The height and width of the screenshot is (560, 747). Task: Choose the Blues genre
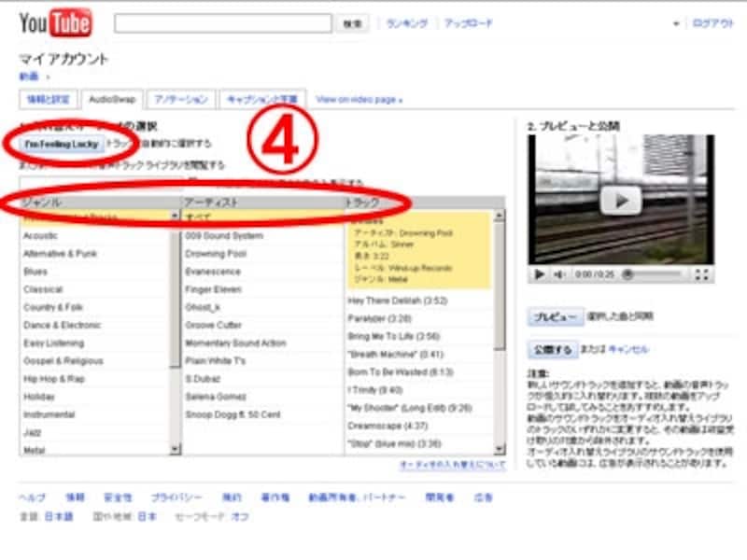pyautogui.click(x=35, y=272)
